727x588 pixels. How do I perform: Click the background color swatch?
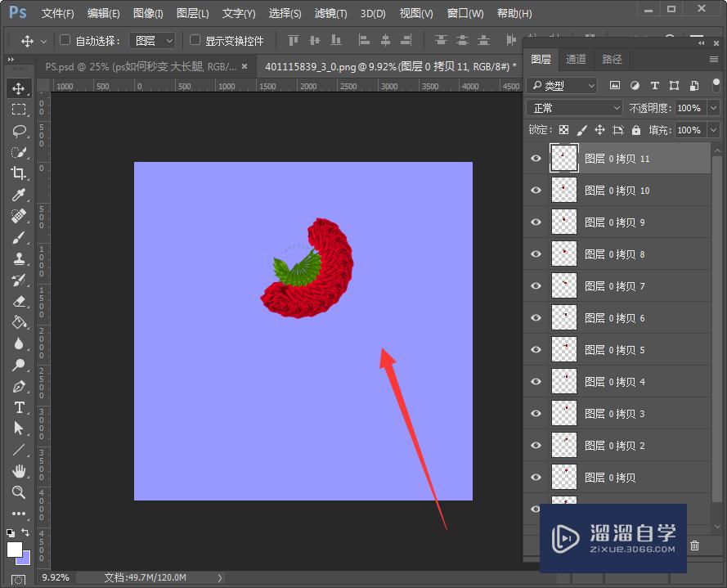(x=26, y=560)
